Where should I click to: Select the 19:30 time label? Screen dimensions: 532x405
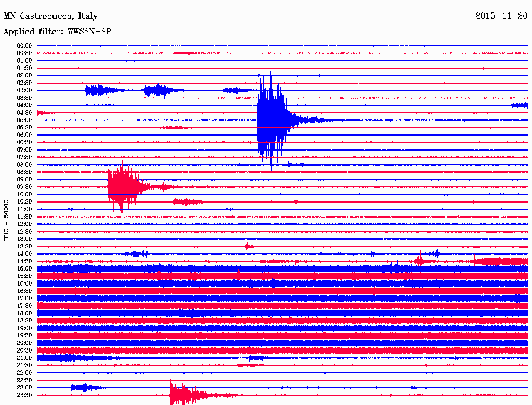pos(24,336)
